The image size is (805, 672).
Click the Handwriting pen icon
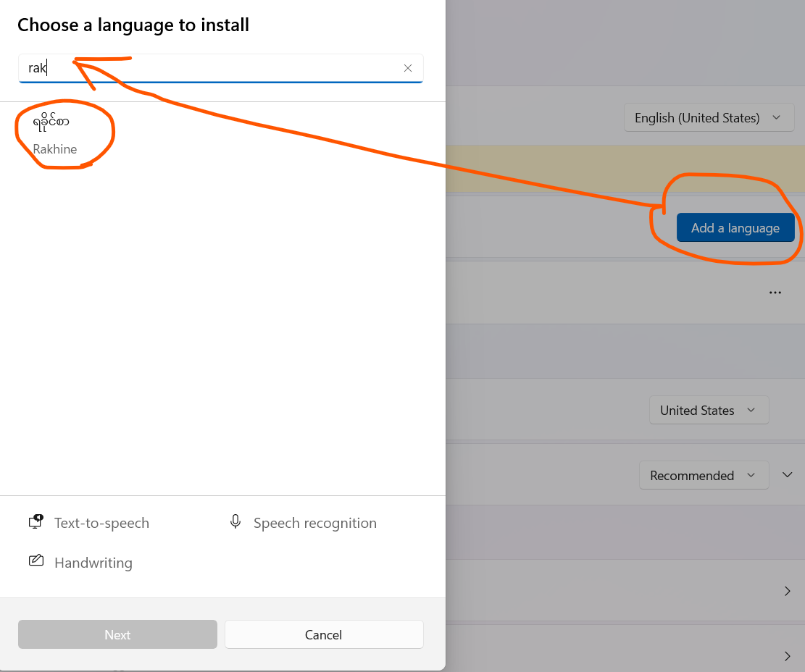click(x=36, y=562)
